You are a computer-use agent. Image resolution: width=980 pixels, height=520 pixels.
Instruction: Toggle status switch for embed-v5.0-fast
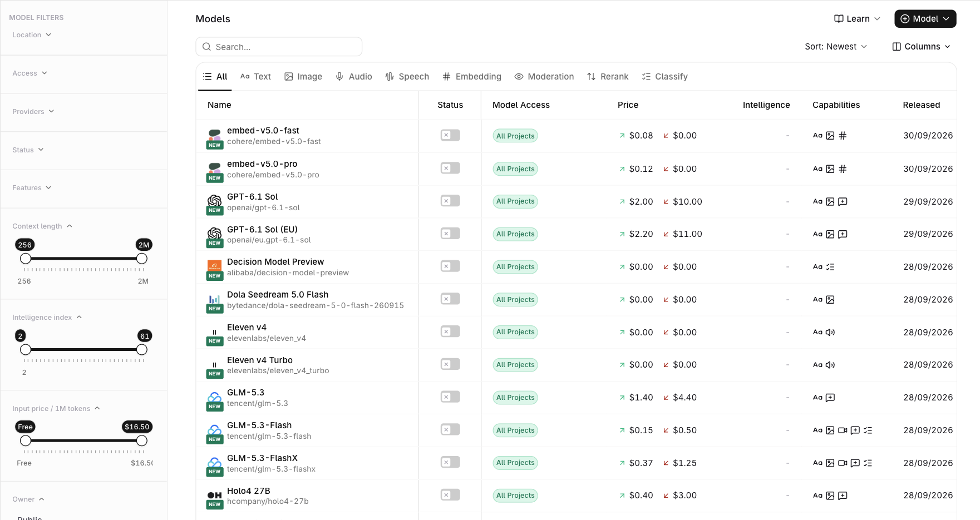click(450, 135)
